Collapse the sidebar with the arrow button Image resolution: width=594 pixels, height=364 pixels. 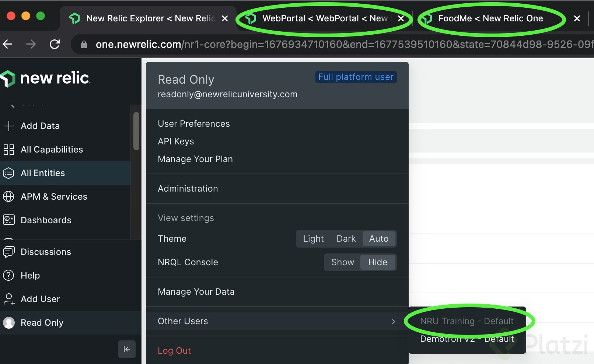click(126, 349)
